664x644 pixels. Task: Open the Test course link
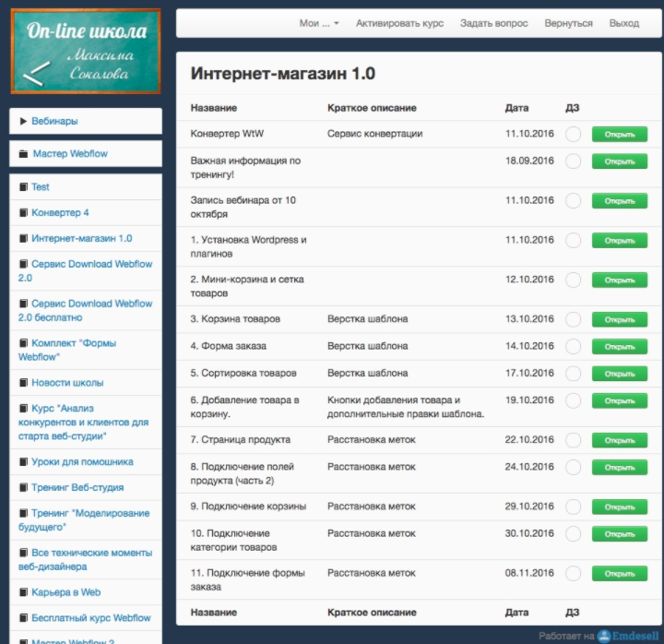(41, 187)
